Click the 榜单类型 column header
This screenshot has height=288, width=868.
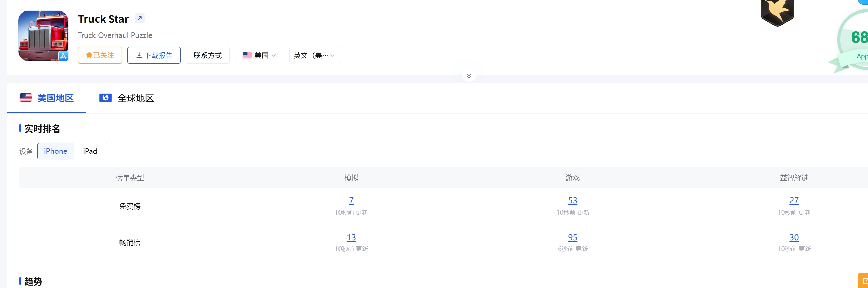[x=130, y=177]
